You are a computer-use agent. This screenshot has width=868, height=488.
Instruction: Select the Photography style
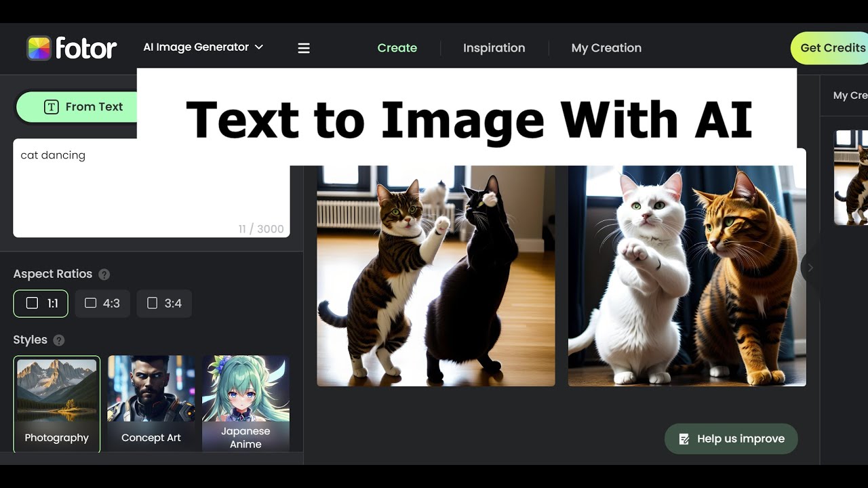57,404
